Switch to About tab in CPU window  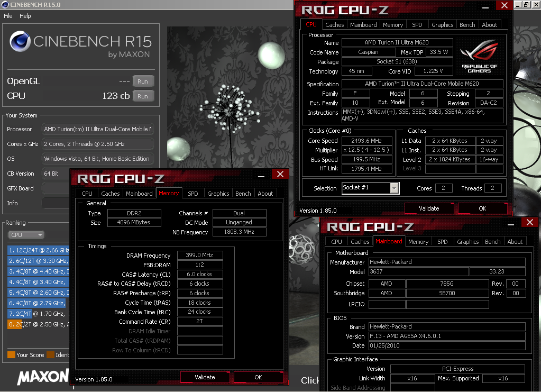489,25
